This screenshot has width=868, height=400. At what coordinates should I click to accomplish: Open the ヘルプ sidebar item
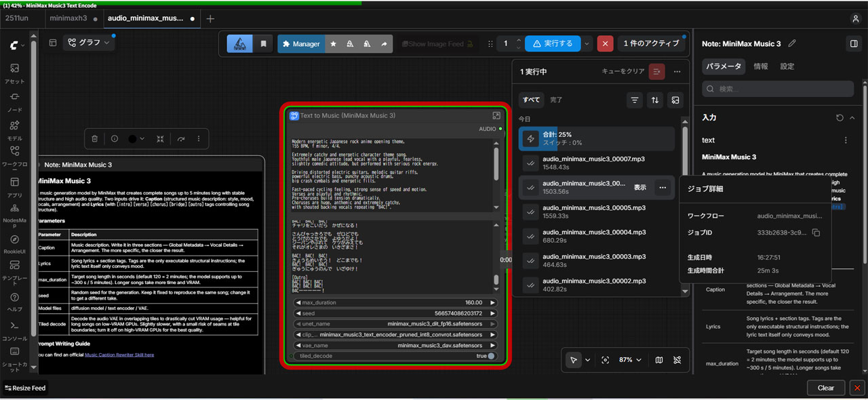pyautogui.click(x=14, y=302)
